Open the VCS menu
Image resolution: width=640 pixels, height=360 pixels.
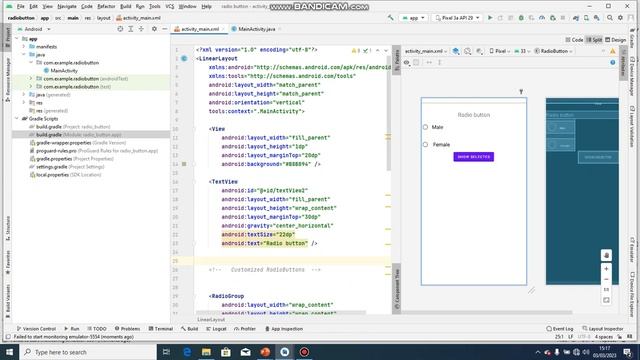pyautogui.click(x=170, y=7)
